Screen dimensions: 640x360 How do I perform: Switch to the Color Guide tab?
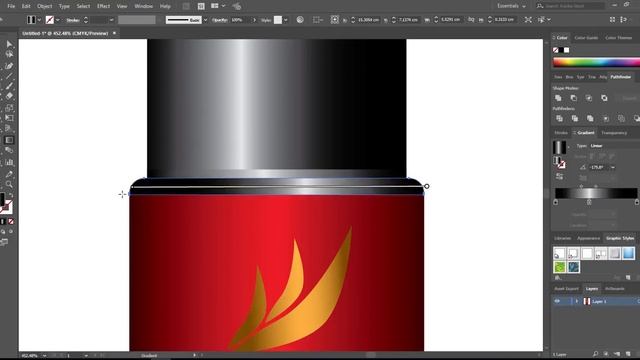(x=586, y=38)
